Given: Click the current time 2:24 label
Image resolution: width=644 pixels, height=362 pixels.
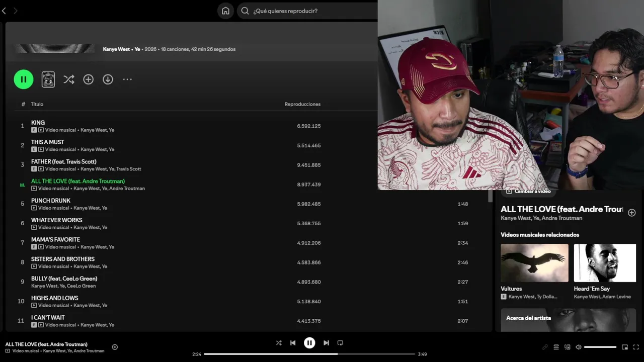Looking at the screenshot, I should coord(197,354).
